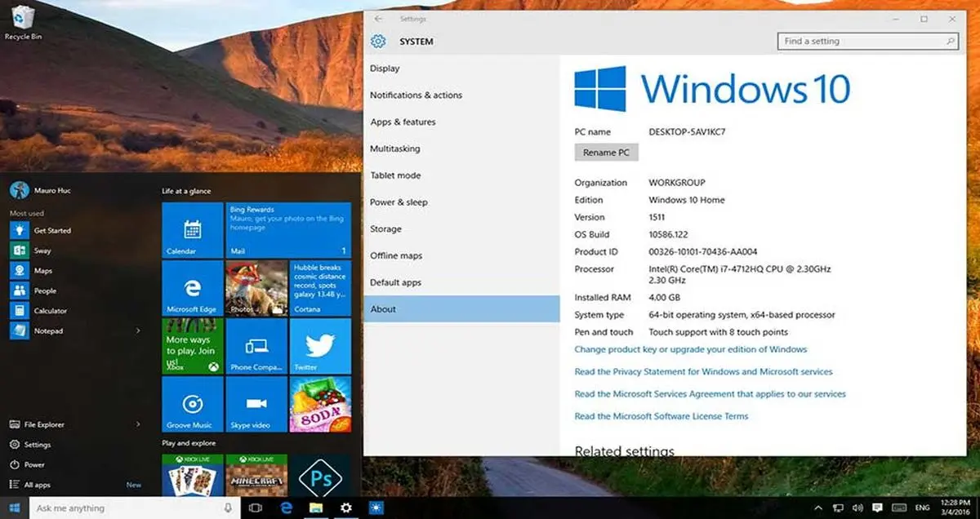Click the Task View icon on taskbar
The width and height of the screenshot is (980, 519).
click(255, 508)
